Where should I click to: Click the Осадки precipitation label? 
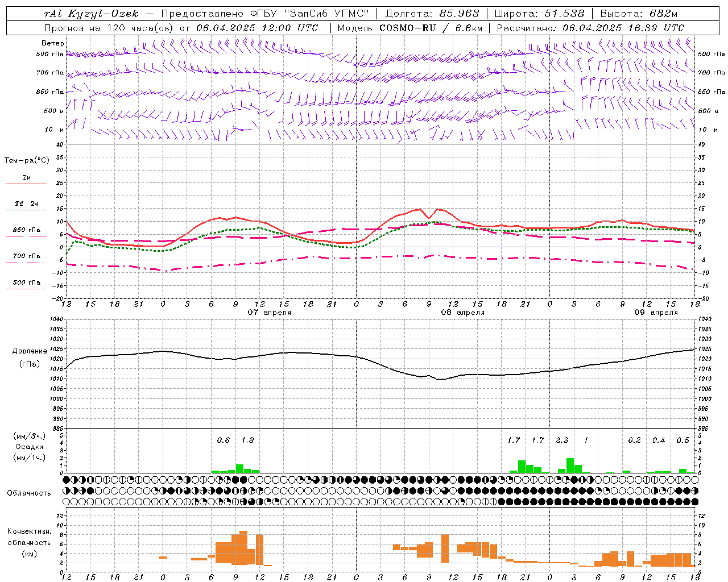pyautogui.click(x=29, y=447)
